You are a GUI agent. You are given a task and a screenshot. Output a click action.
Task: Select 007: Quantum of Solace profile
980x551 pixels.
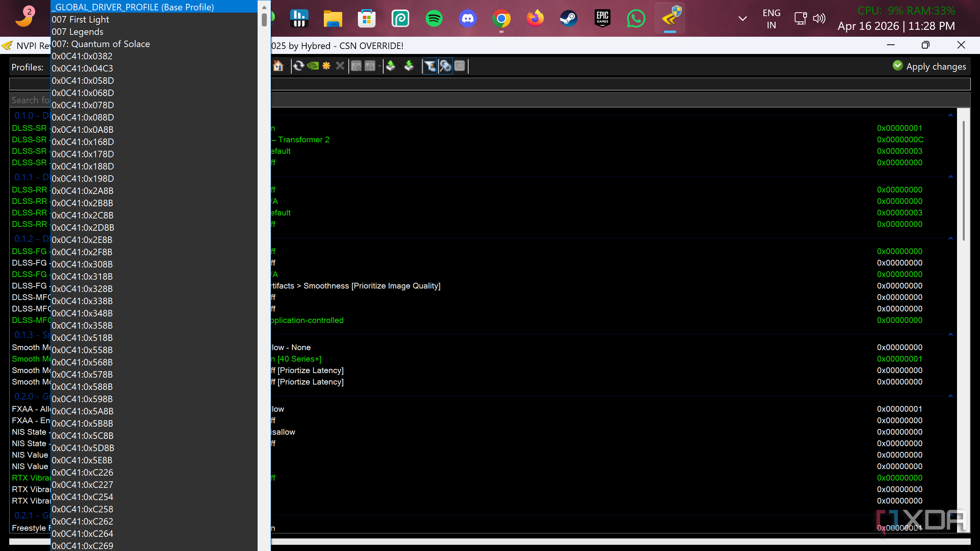(x=154, y=44)
